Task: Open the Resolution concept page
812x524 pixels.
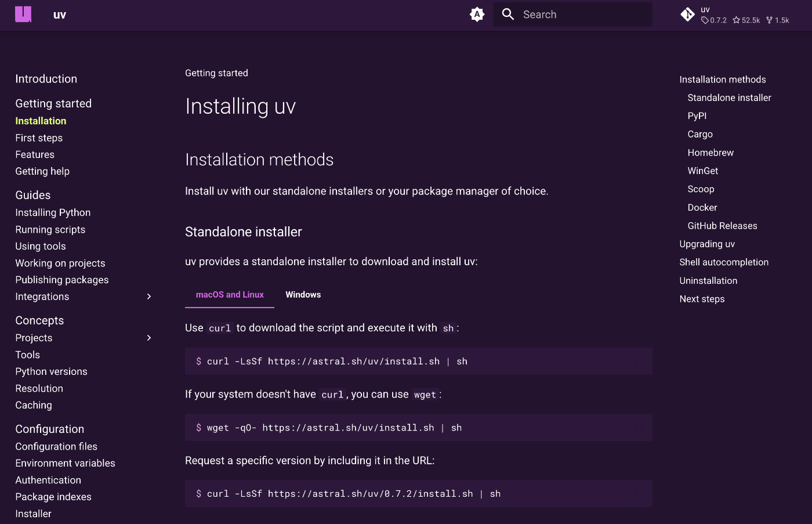Action: pos(39,388)
